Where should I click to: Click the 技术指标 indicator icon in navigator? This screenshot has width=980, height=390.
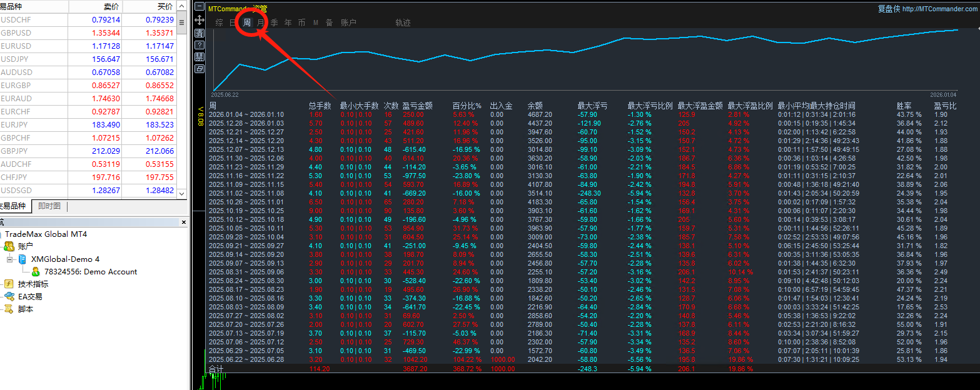[9, 284]
